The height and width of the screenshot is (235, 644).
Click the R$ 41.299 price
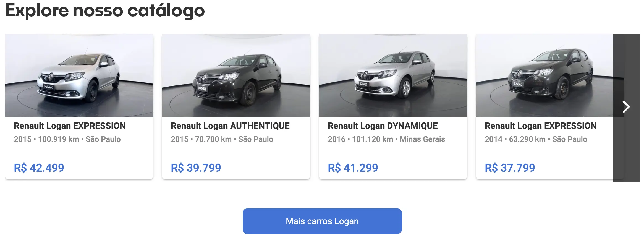353,168
